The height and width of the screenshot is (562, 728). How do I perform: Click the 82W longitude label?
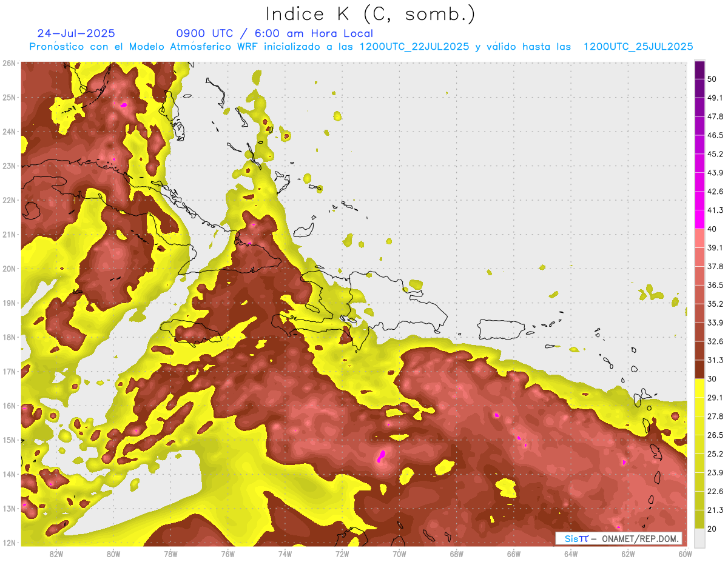click(56, 554)
